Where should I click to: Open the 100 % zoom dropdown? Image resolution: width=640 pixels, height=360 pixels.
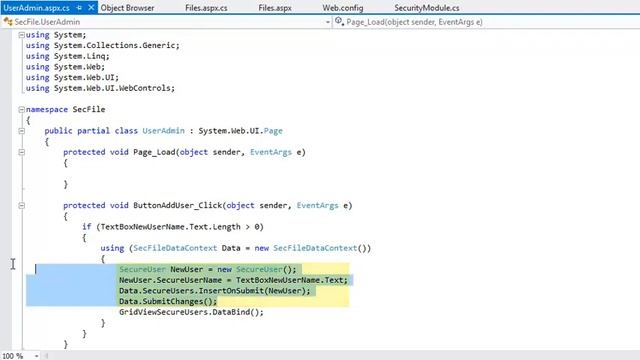[x=36, y=356]
